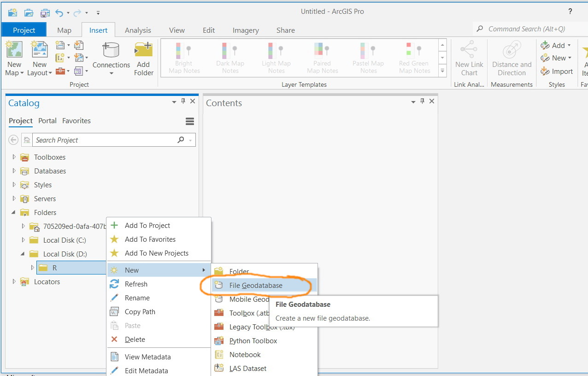
Task: Click the Connections database icon
Action: (x=111, y=50)
